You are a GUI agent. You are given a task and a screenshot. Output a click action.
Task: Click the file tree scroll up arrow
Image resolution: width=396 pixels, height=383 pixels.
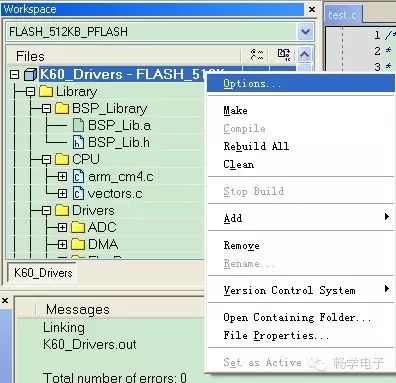(305, 54)
